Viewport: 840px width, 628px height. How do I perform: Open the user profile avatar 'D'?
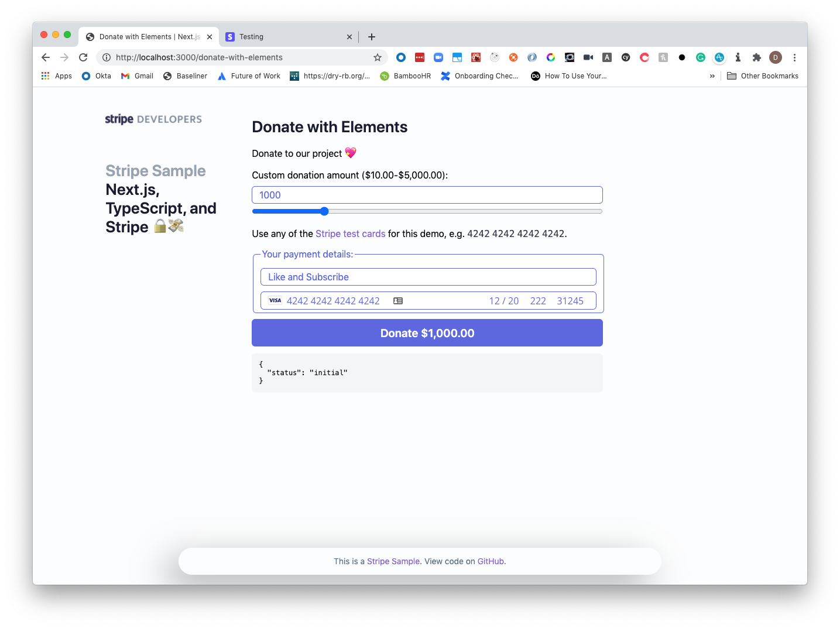(776, 57)
